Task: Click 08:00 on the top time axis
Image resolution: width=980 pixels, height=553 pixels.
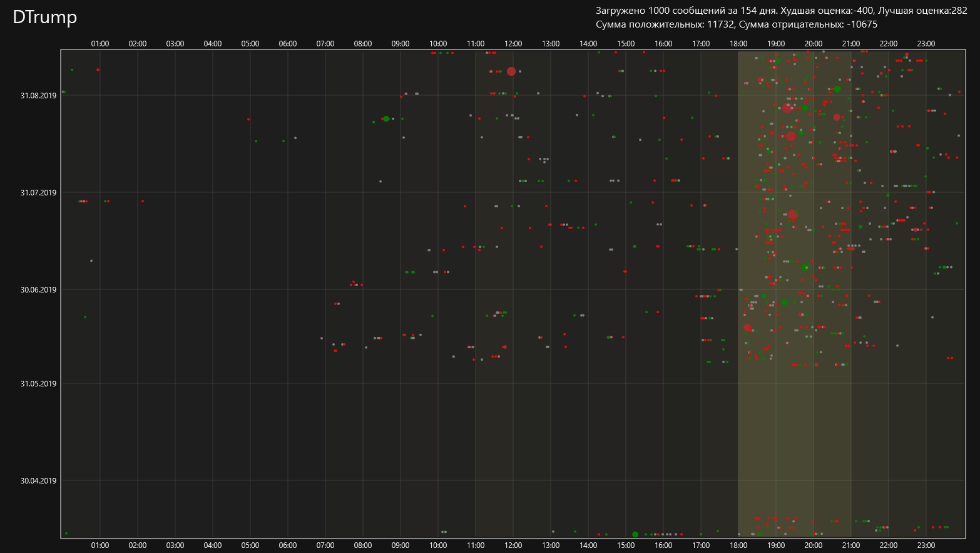Action: 363,44
